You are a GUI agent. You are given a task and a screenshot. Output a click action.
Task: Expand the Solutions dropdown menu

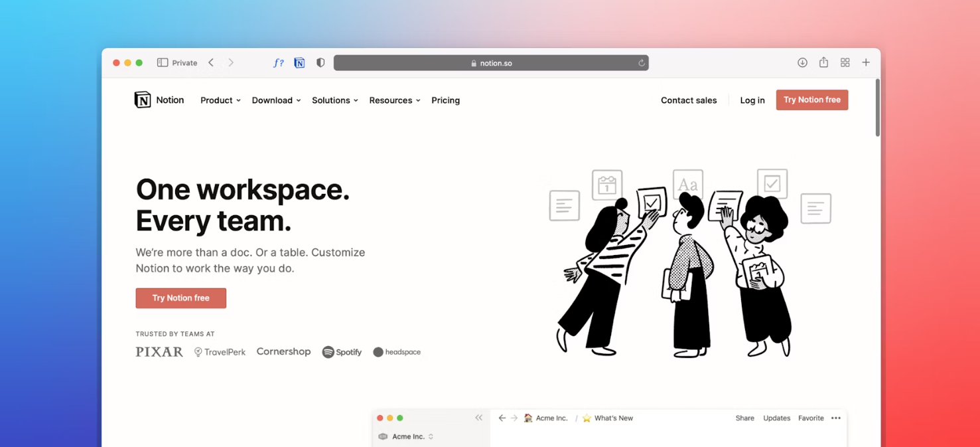(335, 100)
